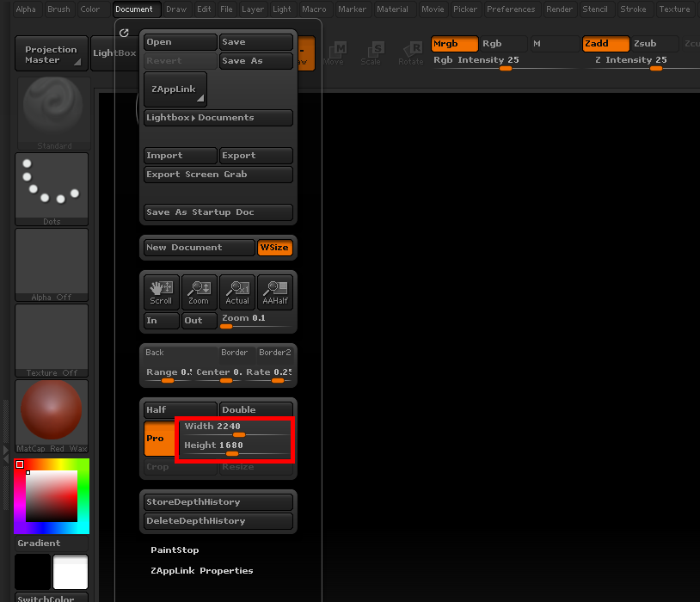Toggle the Zadd button

tap(605, 44)
